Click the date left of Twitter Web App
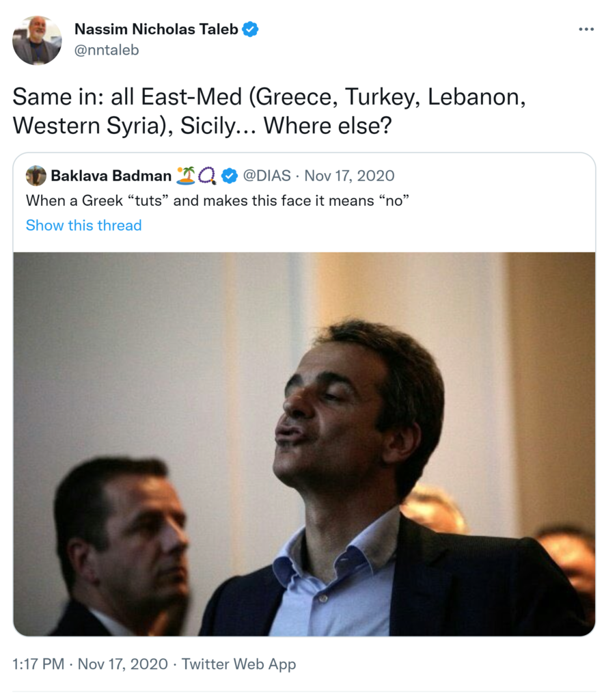This screenshot has width=604, height=700. (123, 664)
